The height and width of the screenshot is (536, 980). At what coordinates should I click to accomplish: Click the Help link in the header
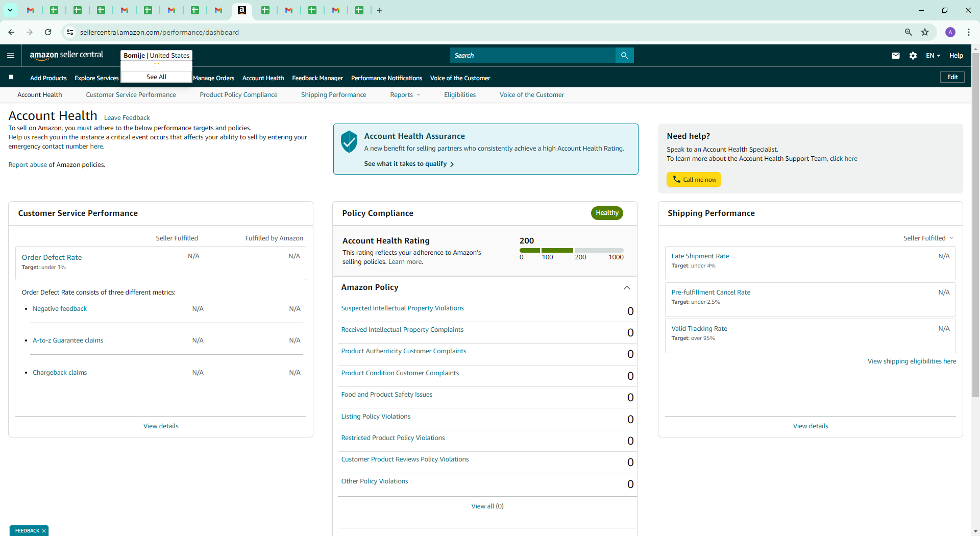pos(956,56)
